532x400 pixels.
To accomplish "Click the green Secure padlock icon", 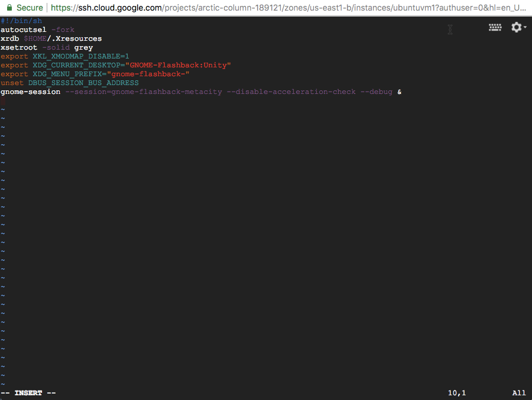I will pos(9,8).
